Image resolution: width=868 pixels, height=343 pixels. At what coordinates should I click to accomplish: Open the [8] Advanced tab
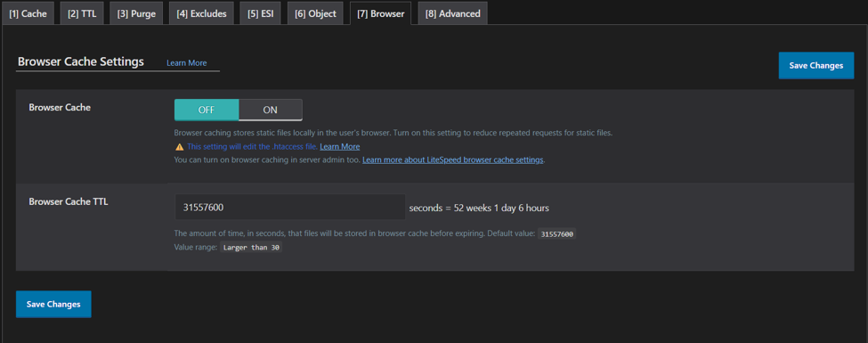(x=452, y=13)
